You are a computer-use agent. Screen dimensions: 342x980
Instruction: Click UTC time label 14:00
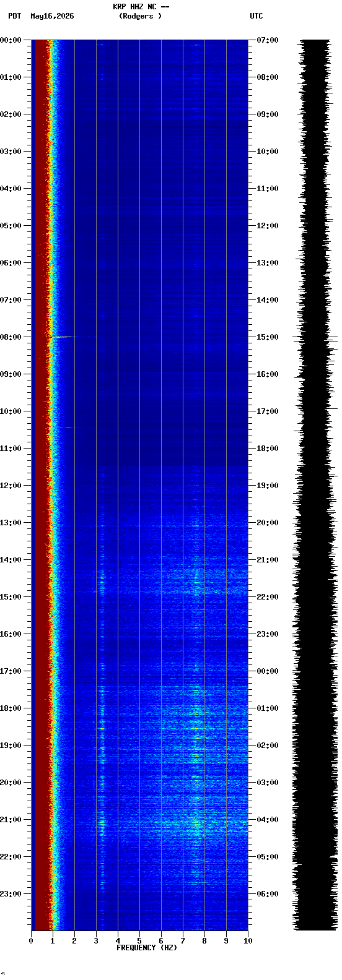268,300
